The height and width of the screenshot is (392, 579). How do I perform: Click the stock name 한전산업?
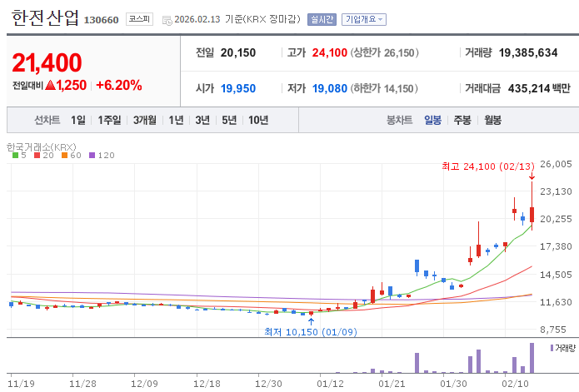tap(45, 18)
